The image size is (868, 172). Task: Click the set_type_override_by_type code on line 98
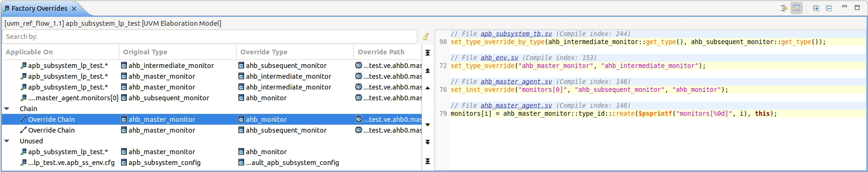(638, 42)
